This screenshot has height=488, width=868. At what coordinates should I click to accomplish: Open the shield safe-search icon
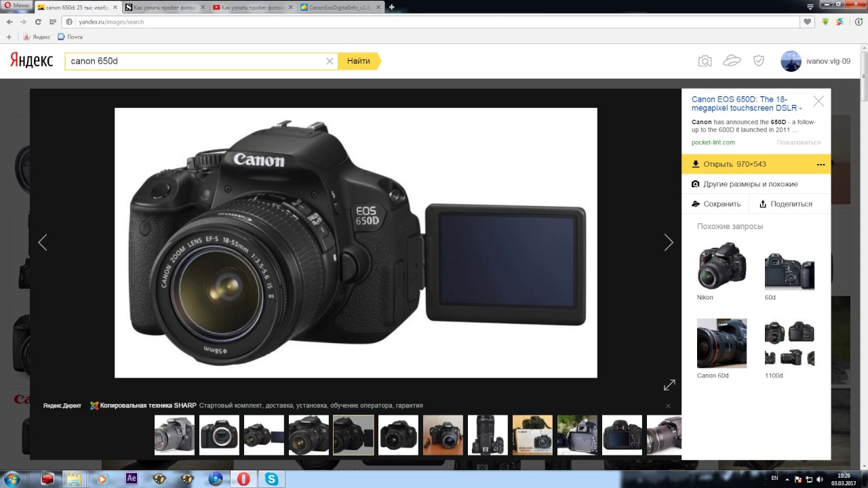coord(759,61)
